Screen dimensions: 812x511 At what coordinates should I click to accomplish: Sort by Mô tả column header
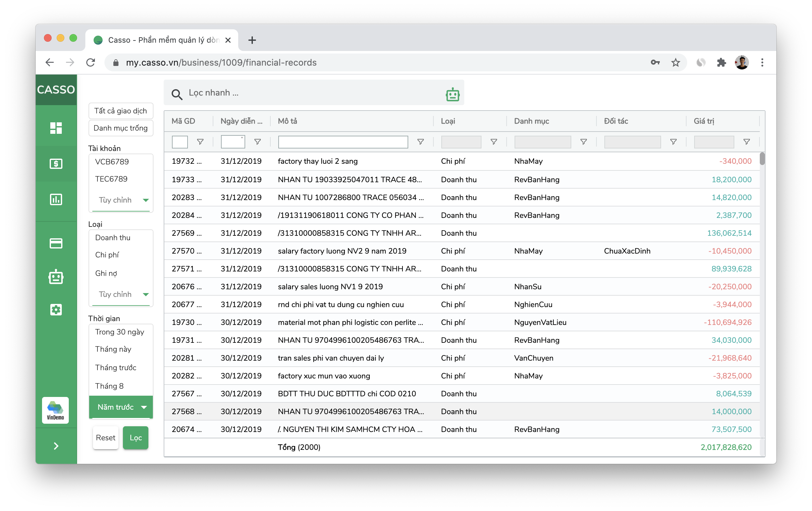coord(287,121)
